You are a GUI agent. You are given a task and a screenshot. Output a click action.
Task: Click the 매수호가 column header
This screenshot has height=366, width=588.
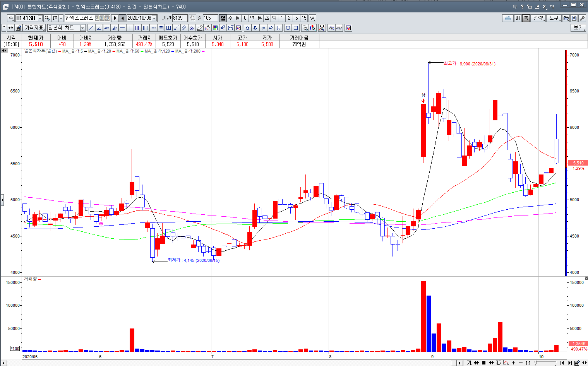pyautogui.click(x=193, y=38)
